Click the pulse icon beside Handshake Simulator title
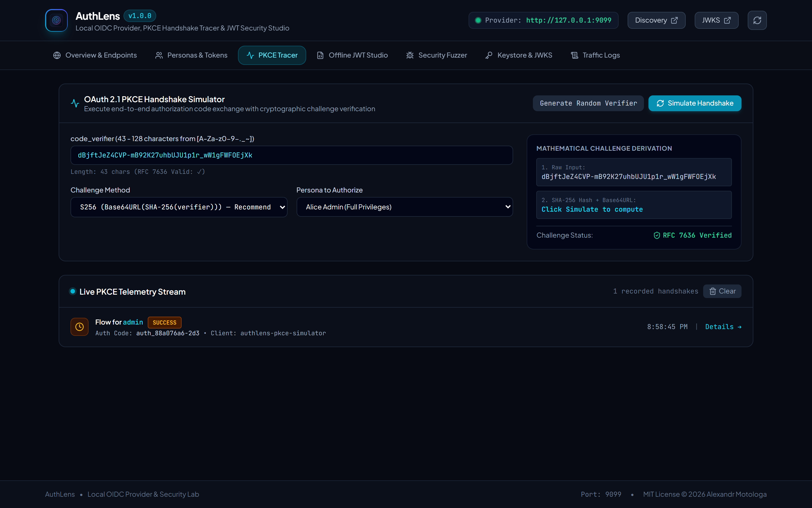The width and height of the screenshot is (812, 508). click(75, 104)
